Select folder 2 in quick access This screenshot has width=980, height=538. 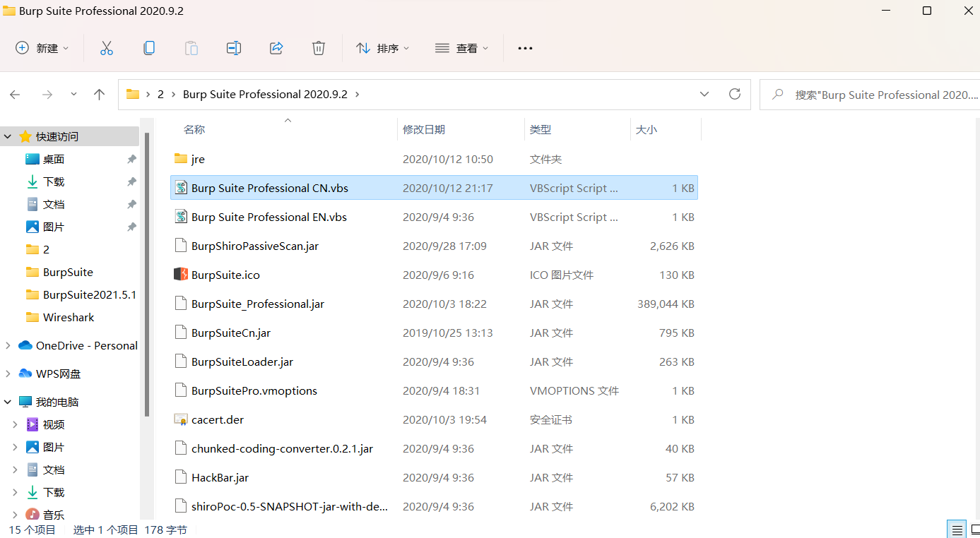coord(46,250)
